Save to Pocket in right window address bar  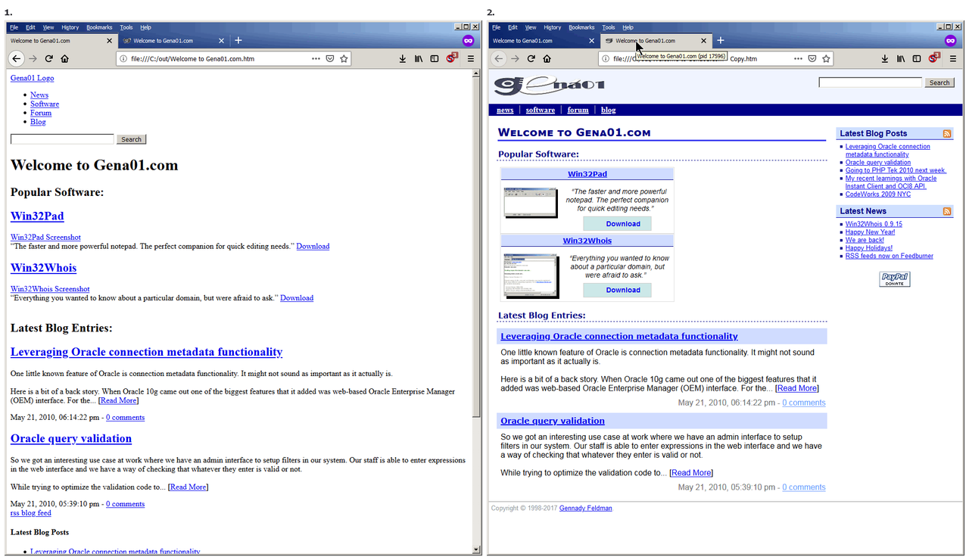812,58
